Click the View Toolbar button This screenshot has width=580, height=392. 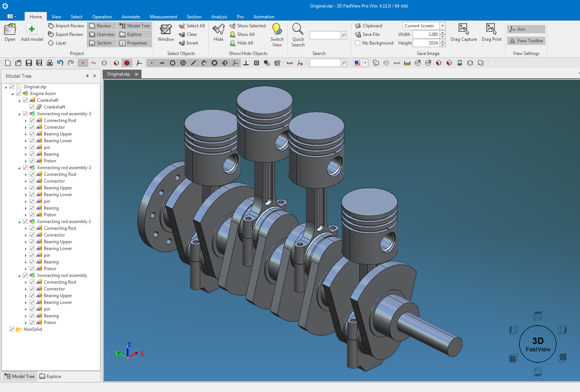tap(526, 41)
